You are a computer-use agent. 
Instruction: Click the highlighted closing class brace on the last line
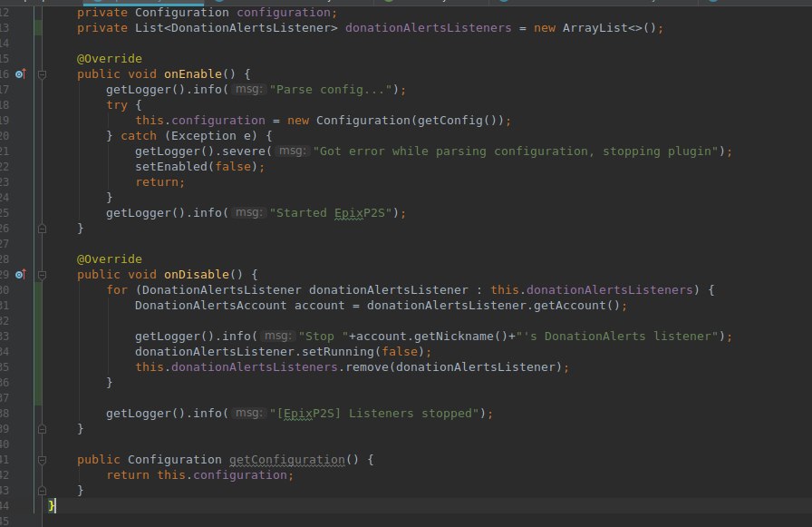point(52,506)
